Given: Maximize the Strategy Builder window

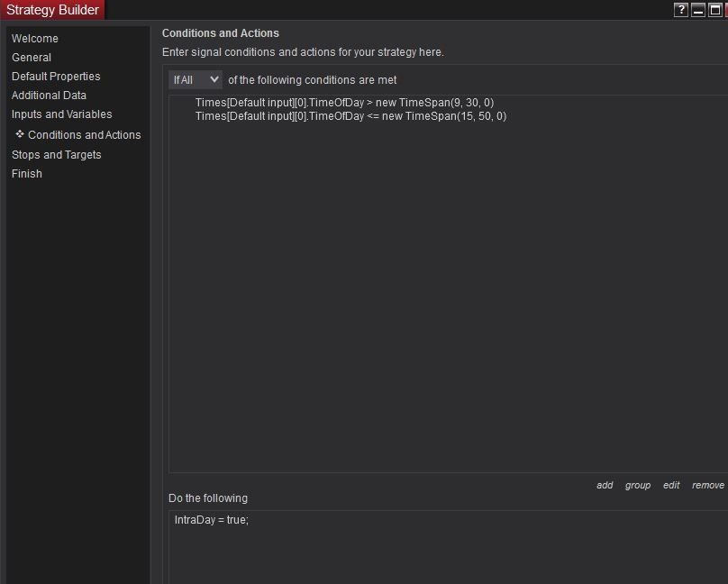Looking at the screenshot, I should (715, 10).
